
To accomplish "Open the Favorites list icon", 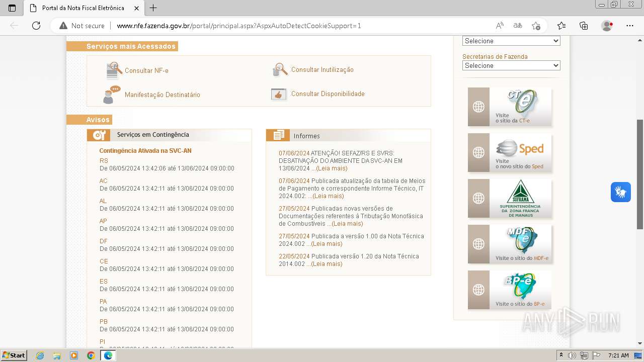I will 561,26.
